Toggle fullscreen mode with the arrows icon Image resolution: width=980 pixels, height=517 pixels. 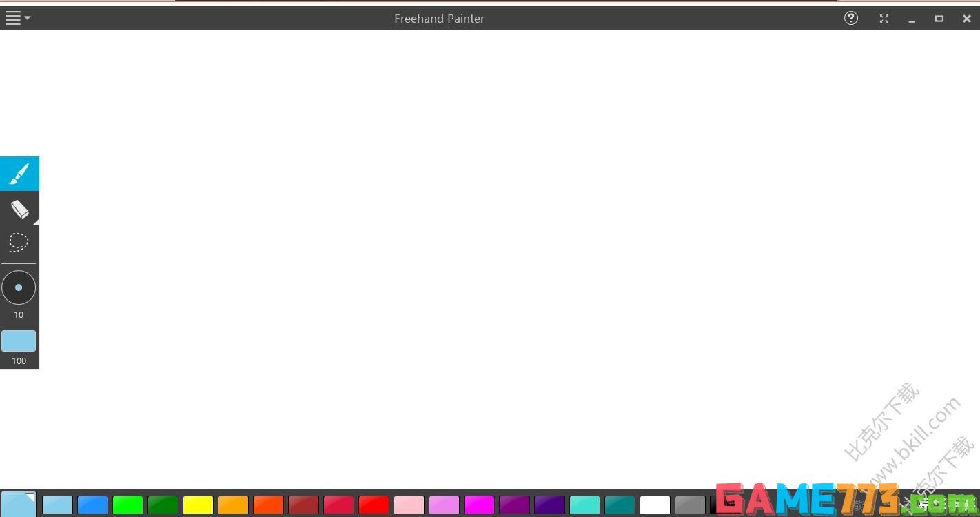tap(884, 19)
